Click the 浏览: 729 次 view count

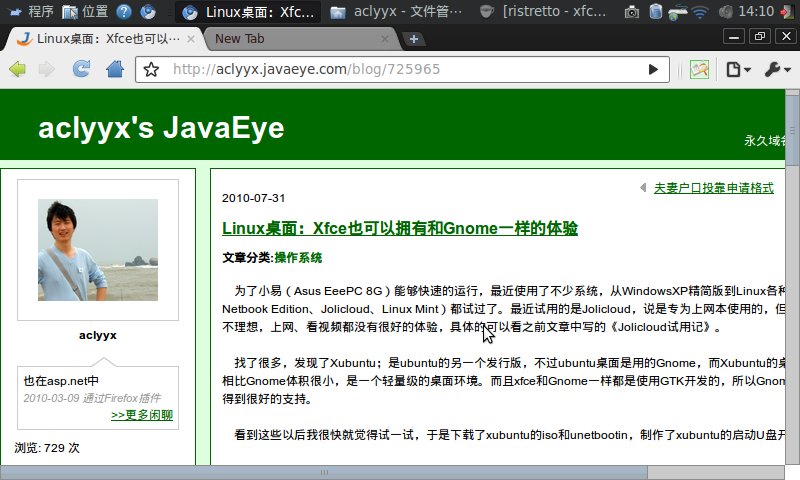[47, 448]
